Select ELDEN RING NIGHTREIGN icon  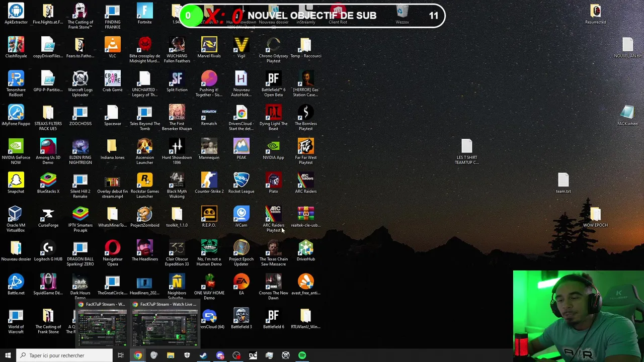pyautogui.click(x=80, y=151)
